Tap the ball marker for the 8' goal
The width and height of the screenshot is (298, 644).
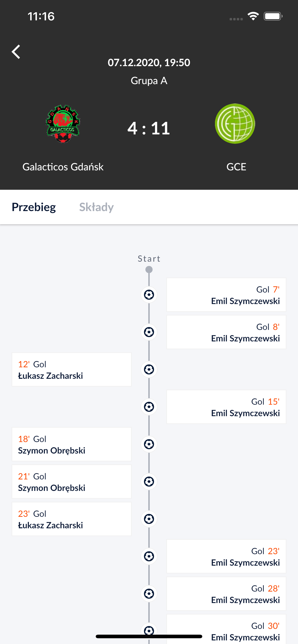(149, 332)
